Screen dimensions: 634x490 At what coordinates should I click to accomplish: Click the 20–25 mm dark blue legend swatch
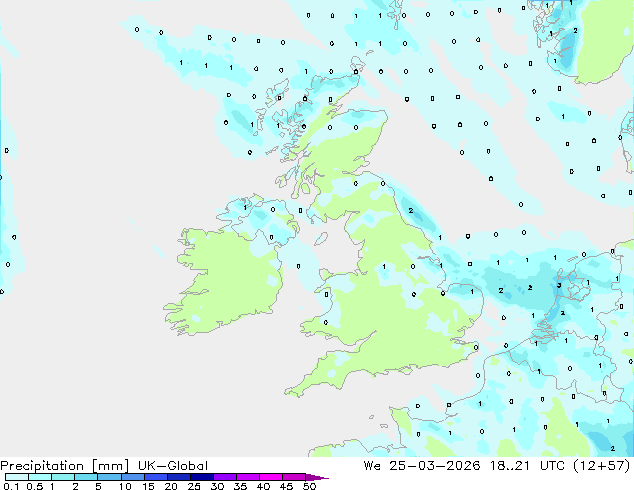[179, 477]
